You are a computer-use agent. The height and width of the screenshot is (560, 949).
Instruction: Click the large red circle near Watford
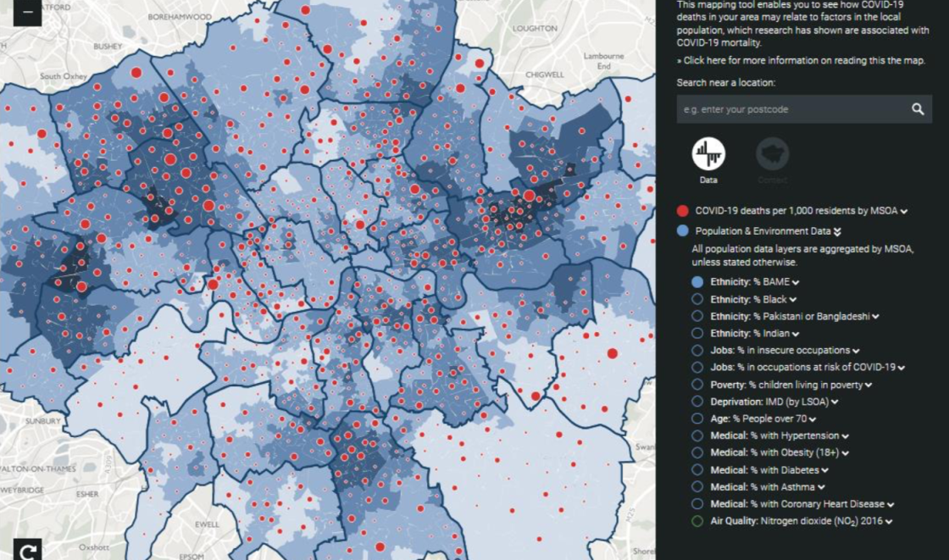click(x=136, y=73)
